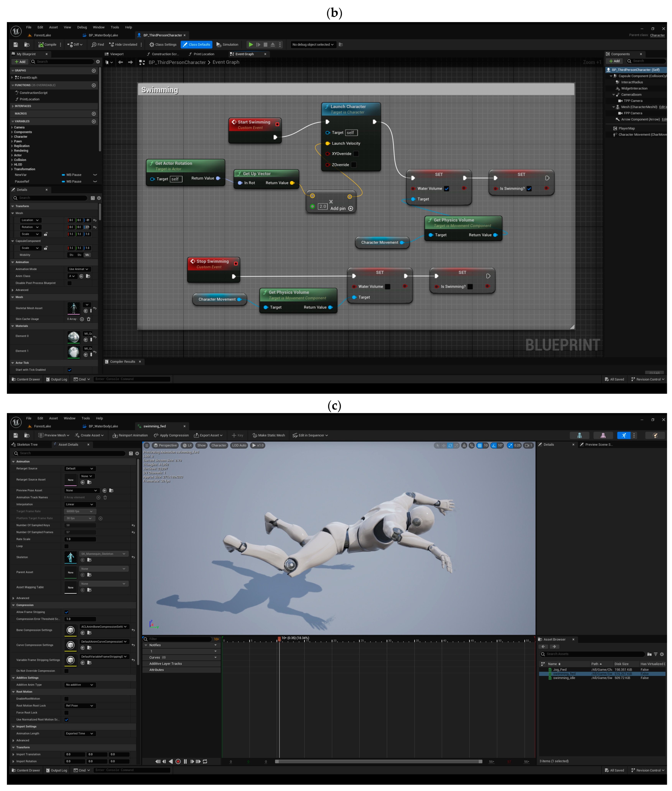The height and width of the screenshot is (791, 672).
Task: Click the add pin plus icon on multiply node
Action: pos(350,208)
